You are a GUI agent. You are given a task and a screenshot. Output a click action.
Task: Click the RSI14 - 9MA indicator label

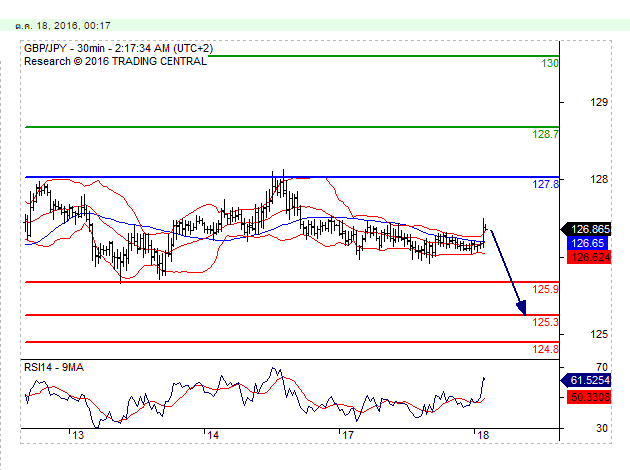coord(54,367)
